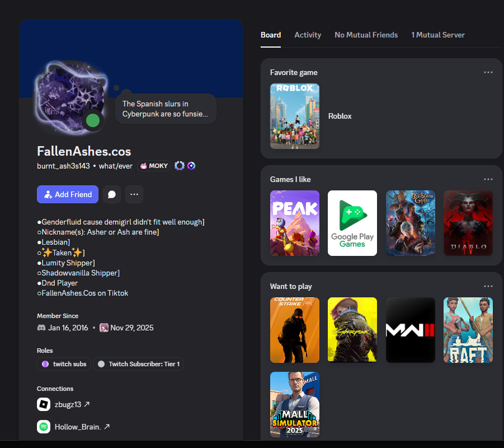
Task: Click the twitch subs role chip
Action: (x=64, y=364)
